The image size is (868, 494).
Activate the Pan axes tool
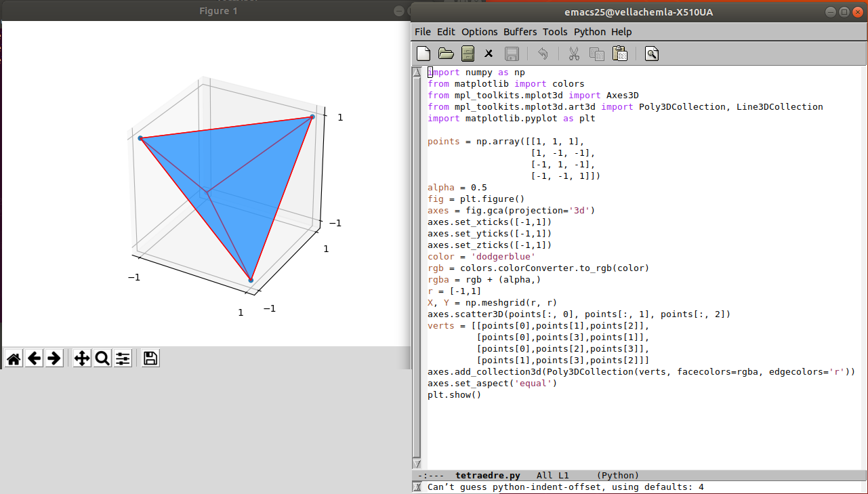(x=82, y=358)
